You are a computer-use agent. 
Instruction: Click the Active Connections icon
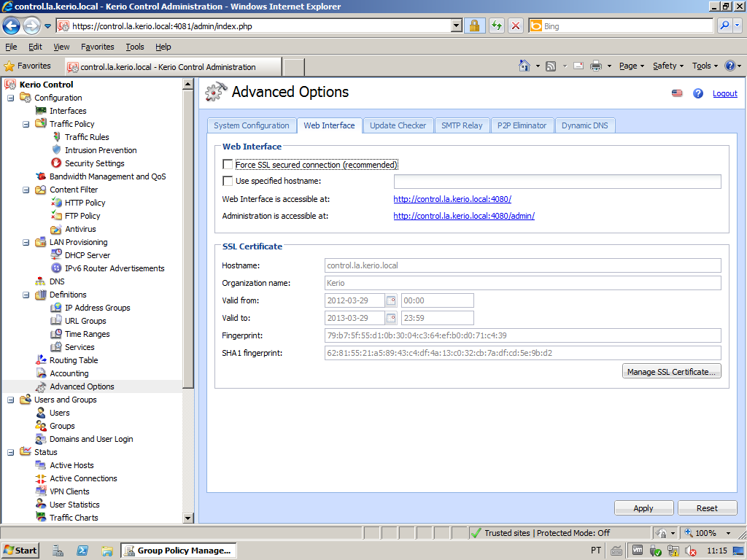pos(41,478)
